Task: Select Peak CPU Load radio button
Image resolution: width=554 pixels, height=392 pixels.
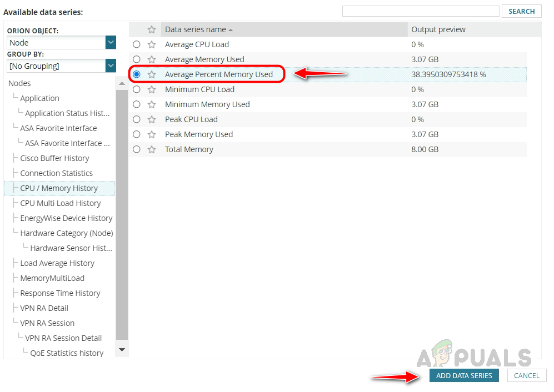Action: pos(136,119)
